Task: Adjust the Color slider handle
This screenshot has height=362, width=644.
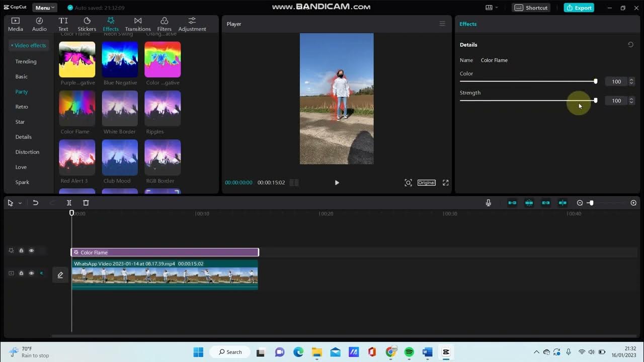Action: [595, 81]
